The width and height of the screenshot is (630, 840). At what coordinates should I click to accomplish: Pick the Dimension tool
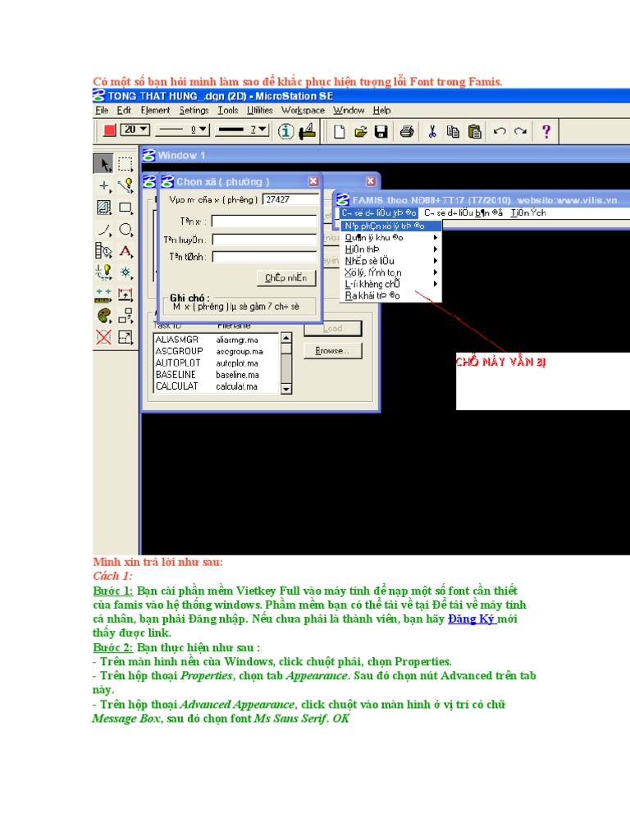(126, 294)
